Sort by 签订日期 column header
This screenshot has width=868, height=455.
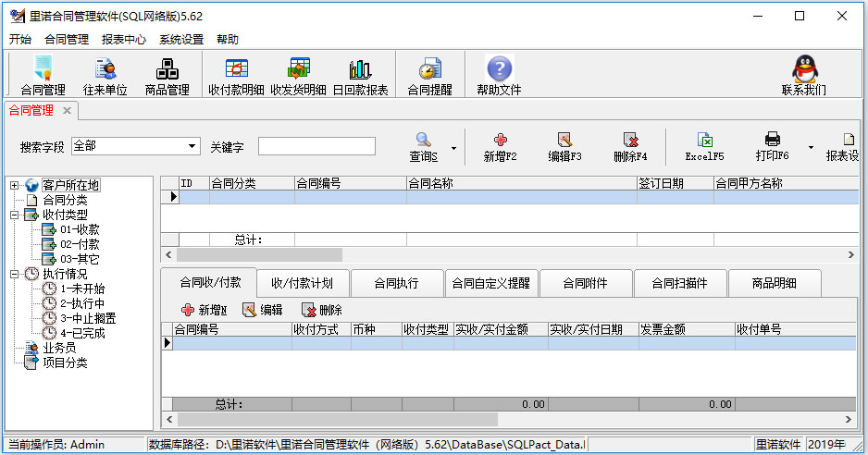[x=676, y=183]
